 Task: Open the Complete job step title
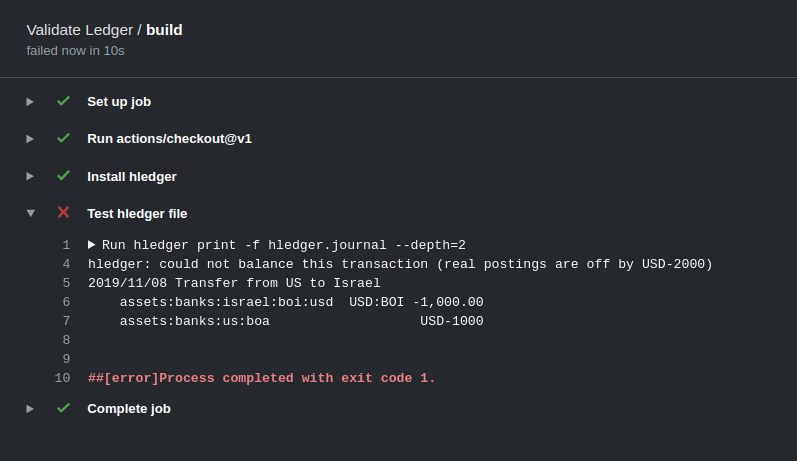[x=129, y=409]
